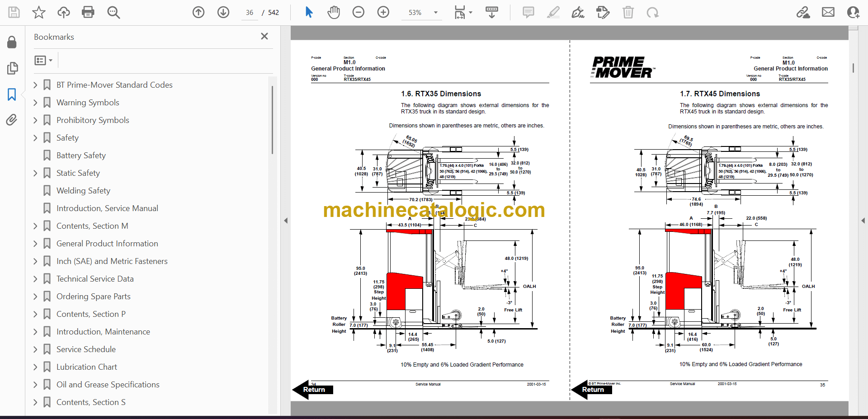Open the bookmarks options dropdown
Image resolution: width=868 pixels, height=419 pixels.
click(x=44, y=60)
